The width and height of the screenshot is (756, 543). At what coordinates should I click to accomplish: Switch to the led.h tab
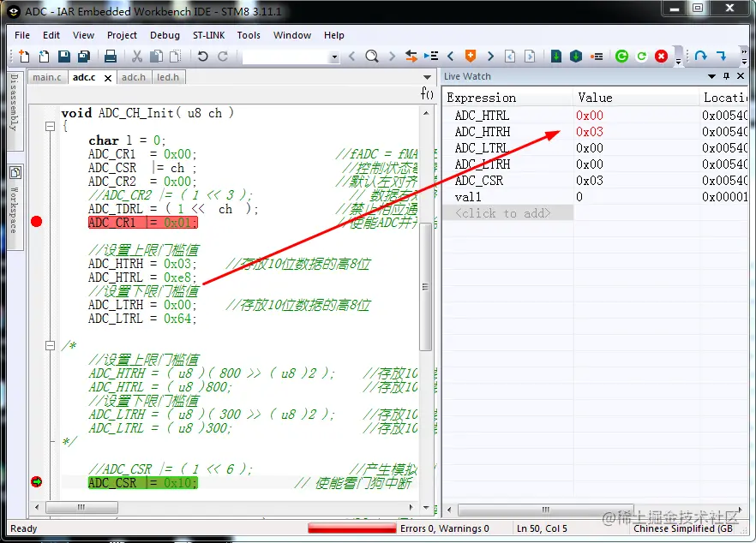point(168,77)
